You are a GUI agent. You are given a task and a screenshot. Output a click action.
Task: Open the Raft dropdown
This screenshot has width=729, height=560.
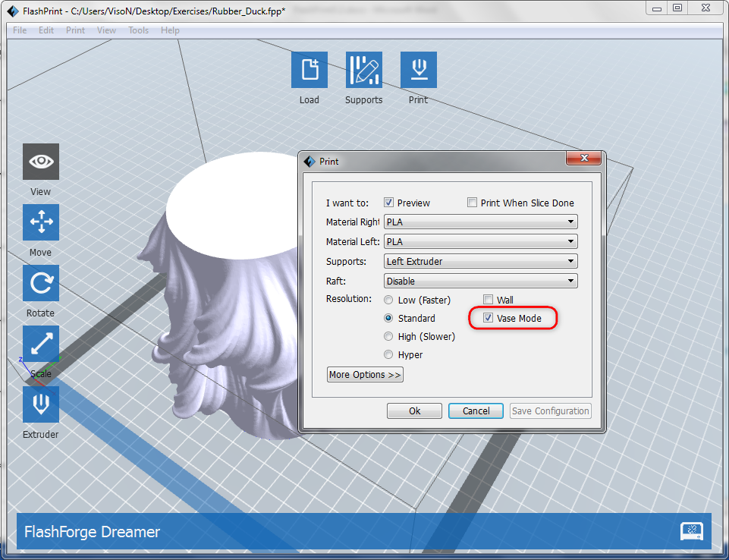point(481,281)
